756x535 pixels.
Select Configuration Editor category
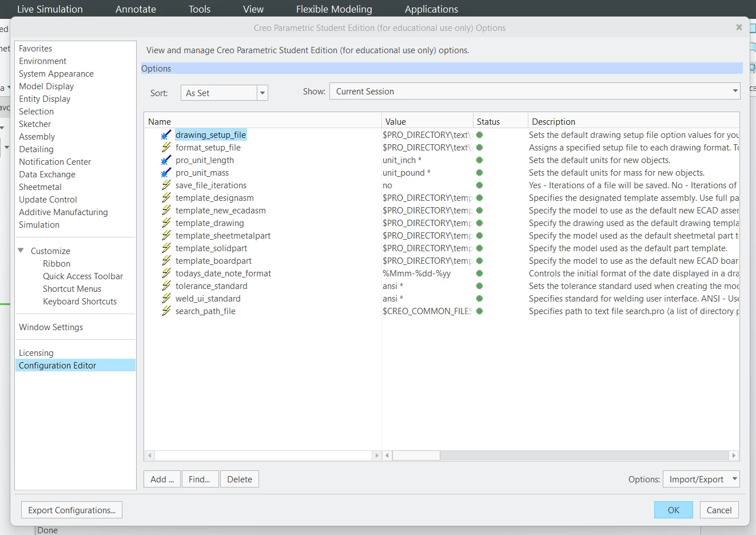[75, 365]
